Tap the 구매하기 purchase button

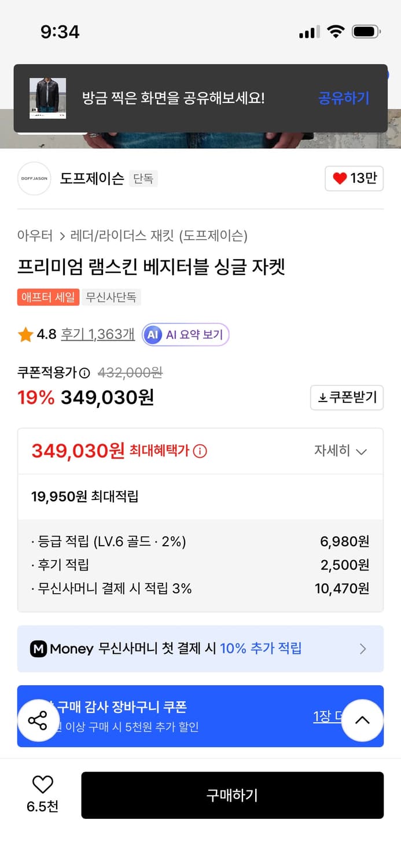click(232, 795)
